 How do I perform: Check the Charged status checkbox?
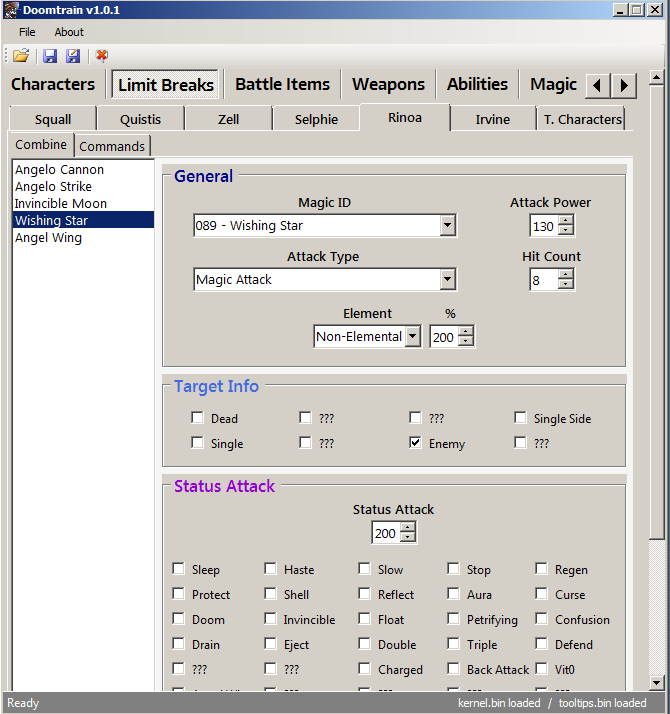coord(364,669)
